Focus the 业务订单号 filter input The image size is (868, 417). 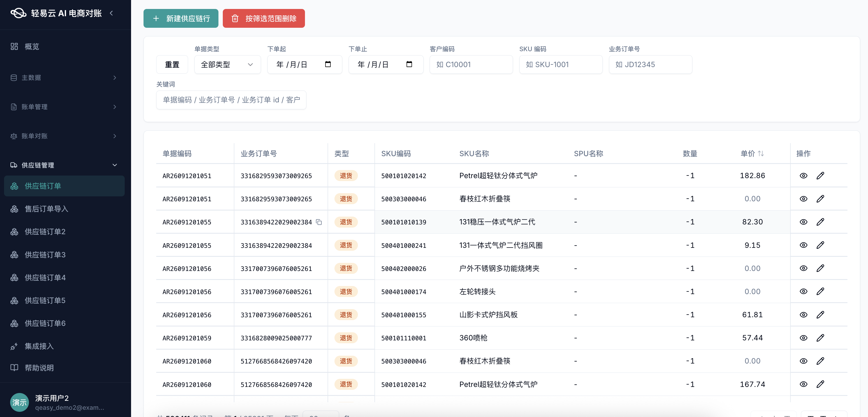[x=650, y=64]
